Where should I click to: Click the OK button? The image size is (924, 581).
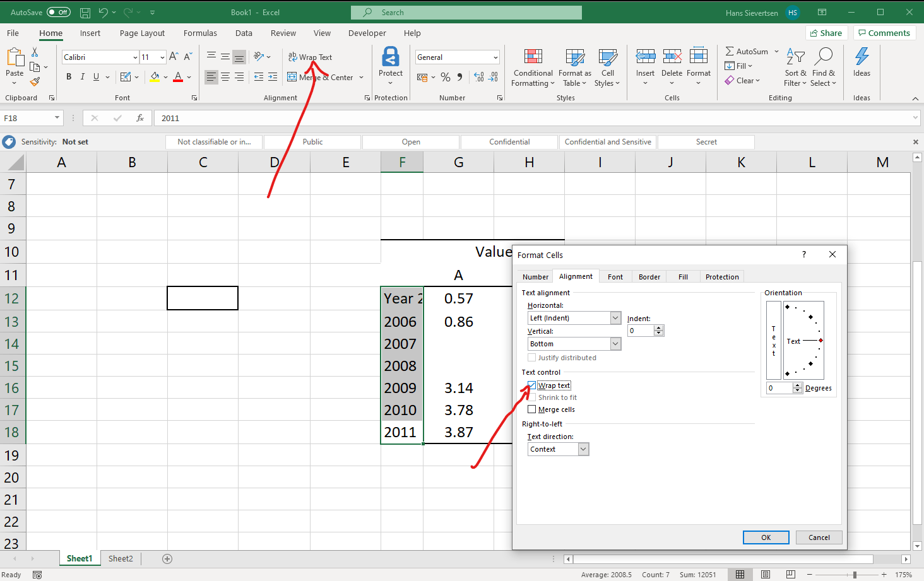[x=766, y=537]
